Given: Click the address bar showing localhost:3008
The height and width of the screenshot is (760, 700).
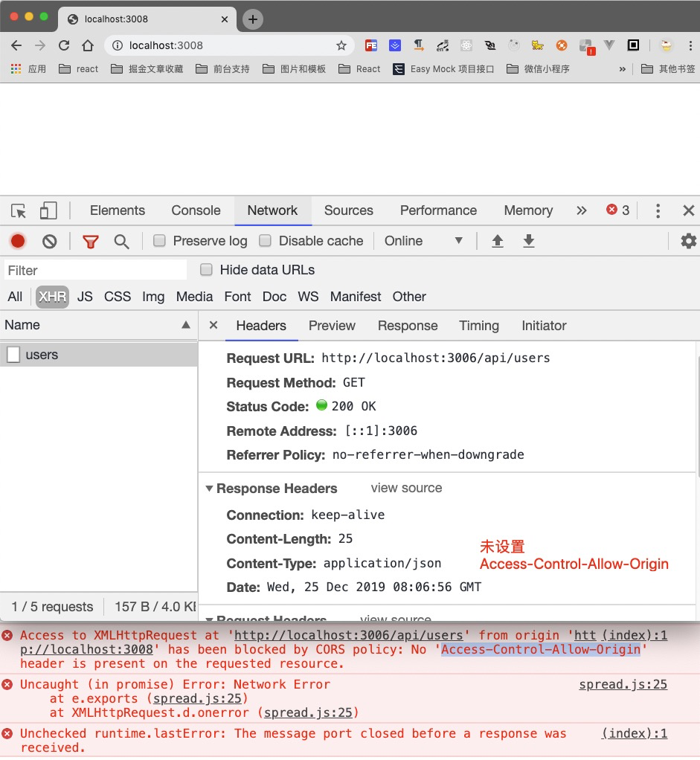Looking at the screenshot, I should point(229,45).
